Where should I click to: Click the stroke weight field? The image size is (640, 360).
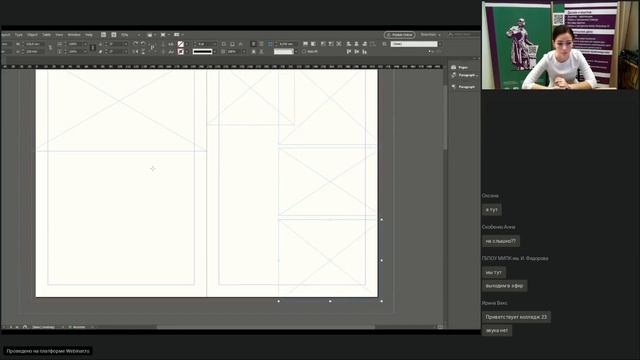pos(205,44)
